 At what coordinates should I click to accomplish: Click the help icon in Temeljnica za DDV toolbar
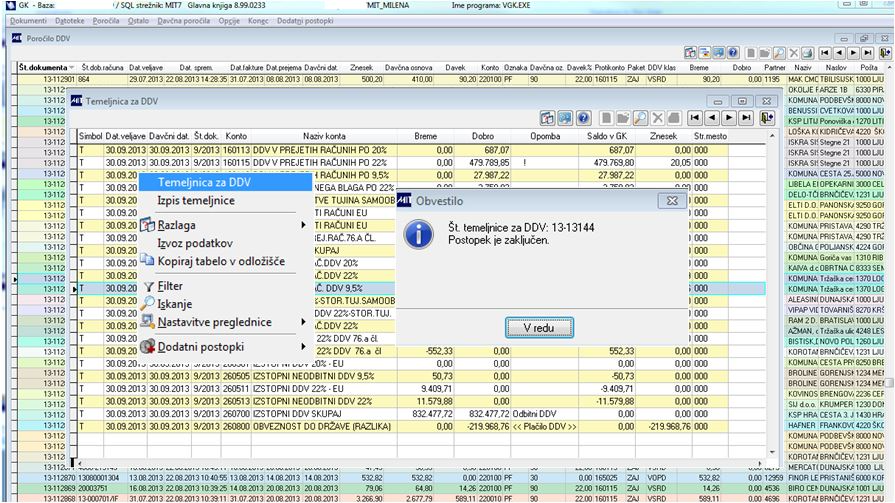coord(583,117)
